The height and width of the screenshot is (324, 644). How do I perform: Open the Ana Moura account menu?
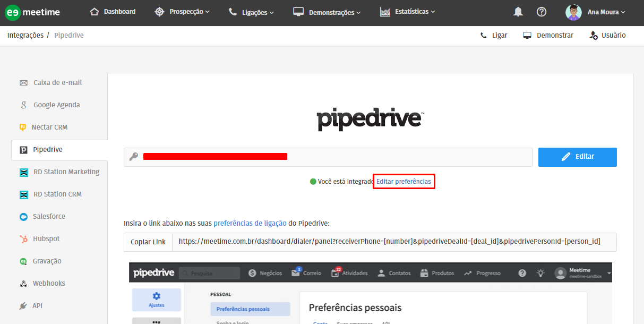pyautogui.click(x=596, y=12)
